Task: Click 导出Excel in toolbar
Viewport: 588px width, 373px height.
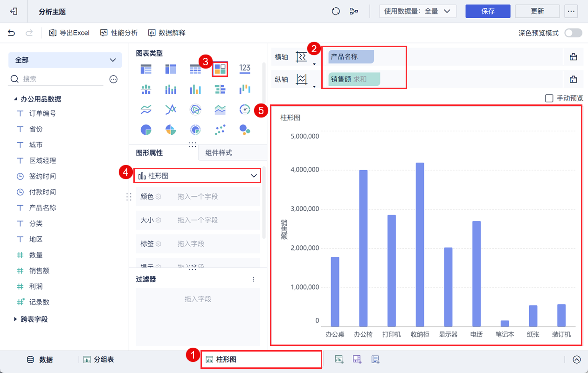Action: (69, 33)
